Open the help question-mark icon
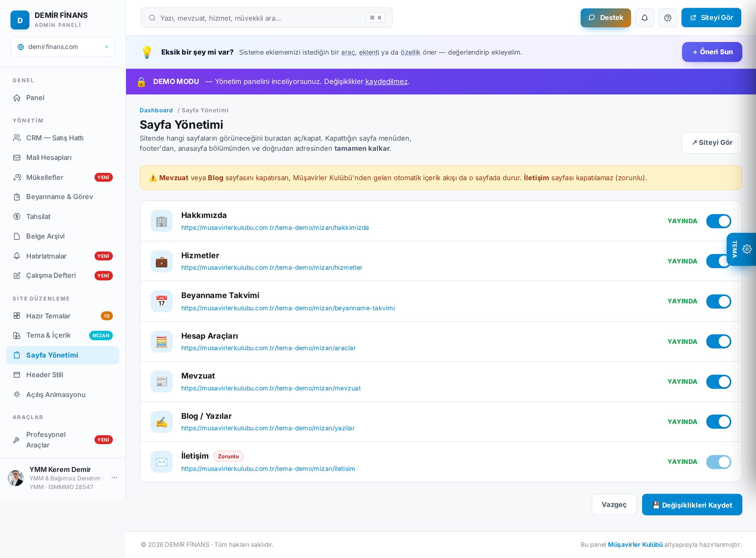This screenshot has height=558, width=756. [667, 18]
